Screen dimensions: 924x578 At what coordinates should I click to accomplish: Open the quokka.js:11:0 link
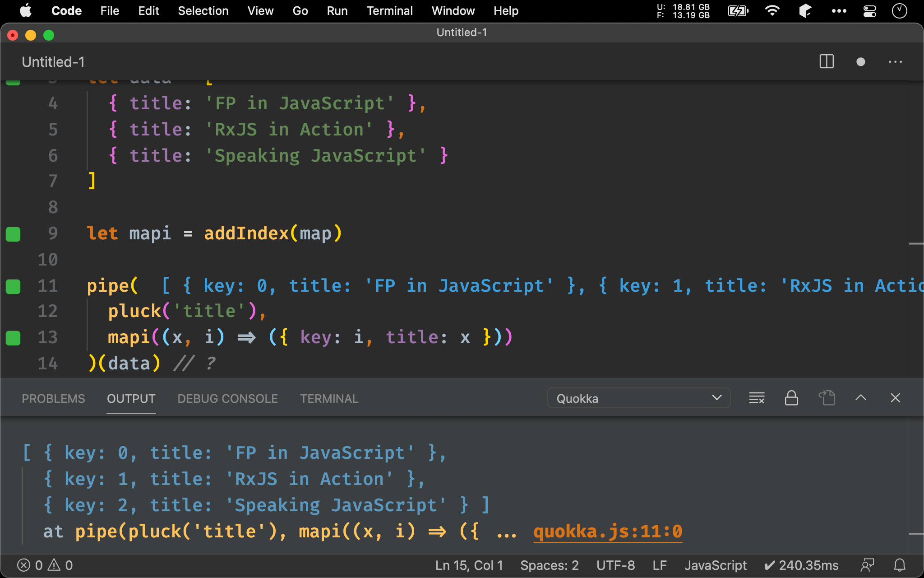[607, 531]
